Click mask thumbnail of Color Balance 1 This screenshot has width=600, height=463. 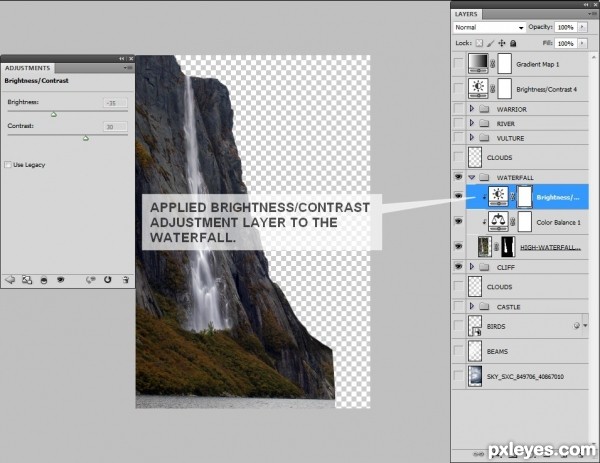pyautogui.click(x=525, y=222)
